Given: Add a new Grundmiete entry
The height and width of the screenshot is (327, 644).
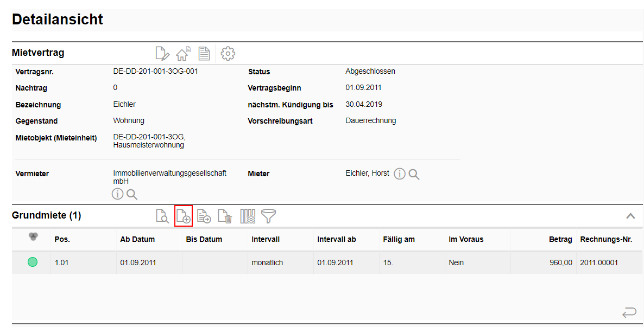Looking at the screenshot, I should click(184, 216).
